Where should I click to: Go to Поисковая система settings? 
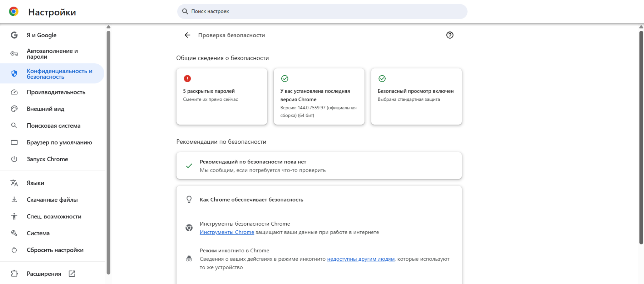pos(53,126)
